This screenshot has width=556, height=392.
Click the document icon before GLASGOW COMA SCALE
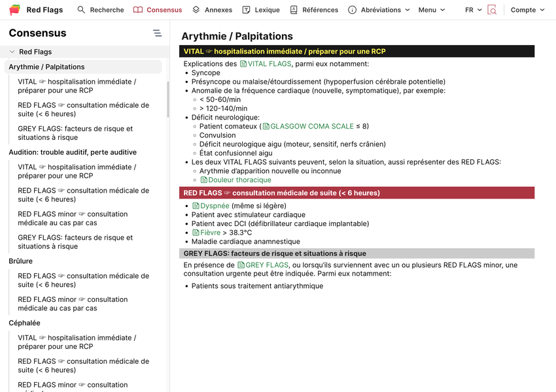click(266, 127)
